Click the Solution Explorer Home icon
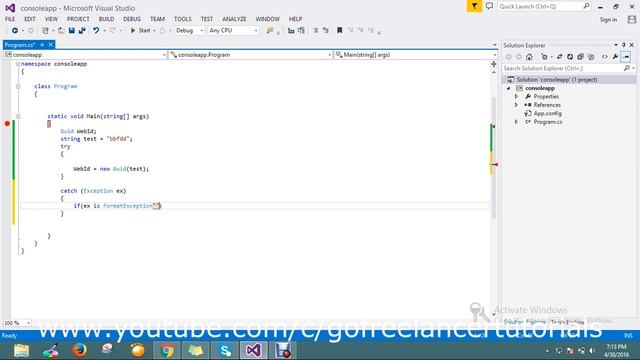 coord(529,57)
